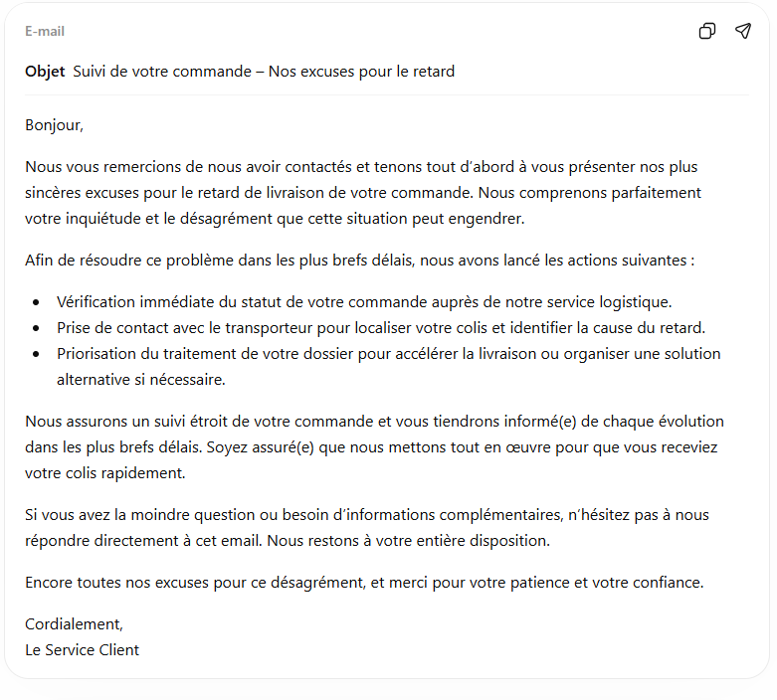Click the "Bonjour," greeting line
The height and width of the screenshot is (700, 777).
54,125
